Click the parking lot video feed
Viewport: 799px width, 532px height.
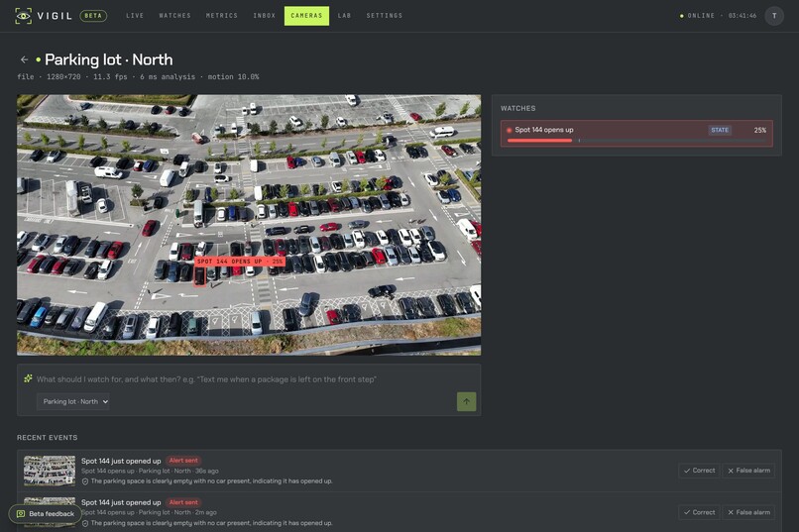click(x=249, y=225)
